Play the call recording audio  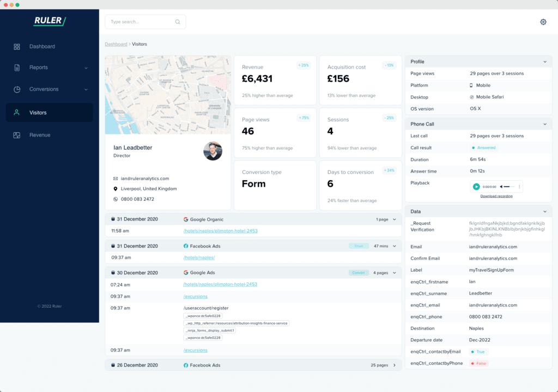click(476, 187)
